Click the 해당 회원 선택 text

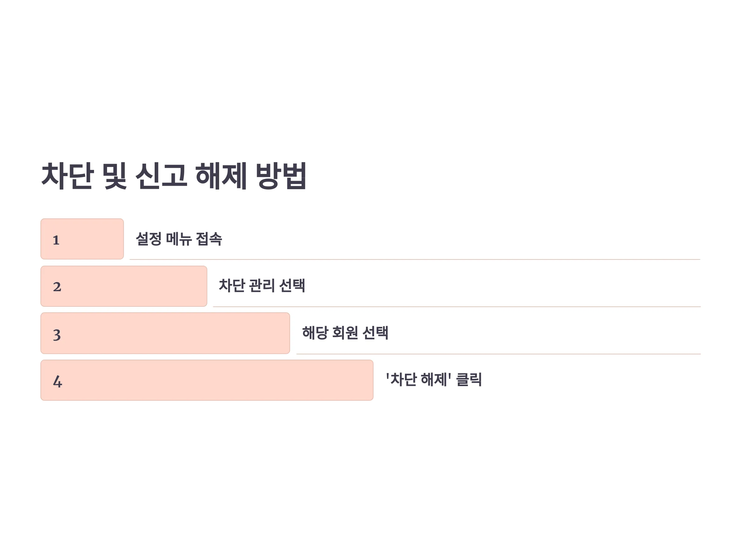click(345, 333)
